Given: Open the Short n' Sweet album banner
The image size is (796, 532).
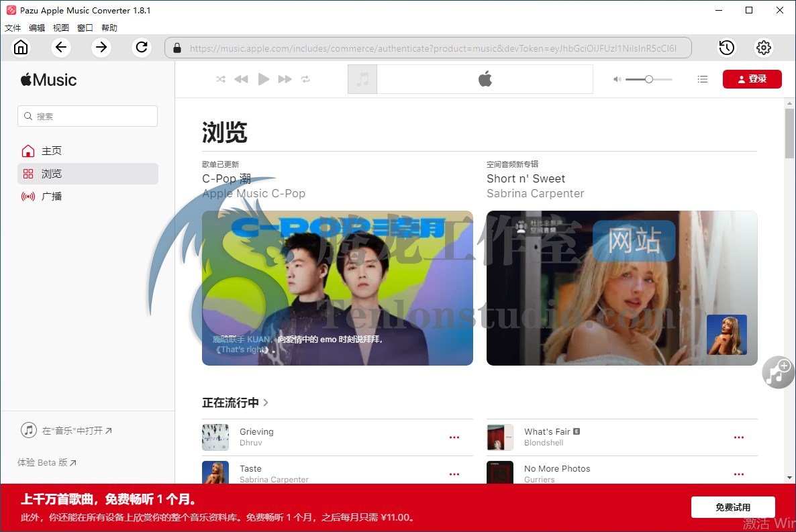Looking at the screenshot, I should [x=622, y=288].
